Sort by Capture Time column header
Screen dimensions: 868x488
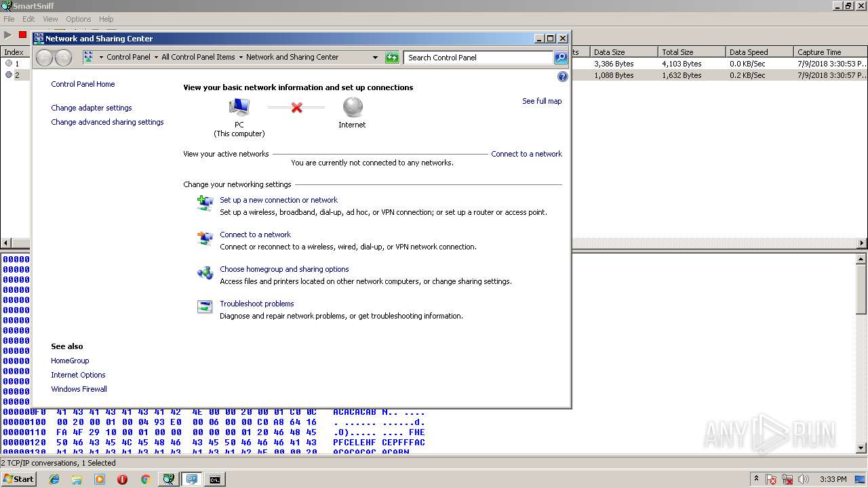pos(830,52)
